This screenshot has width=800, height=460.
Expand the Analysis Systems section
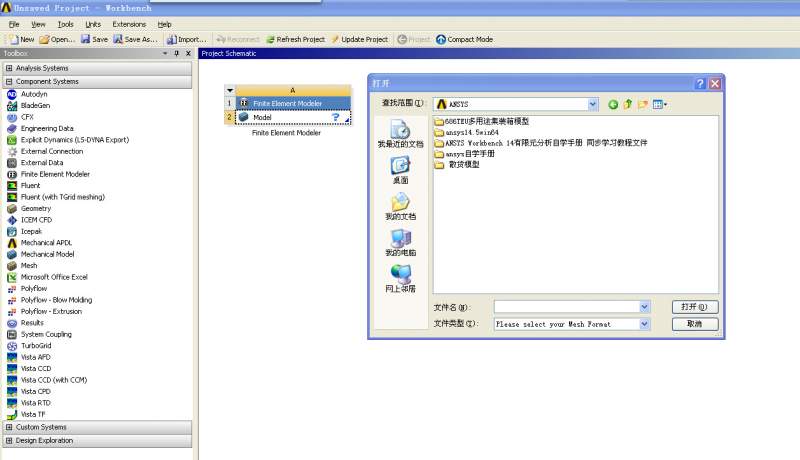pyautogui.click(x=9, y=68)
